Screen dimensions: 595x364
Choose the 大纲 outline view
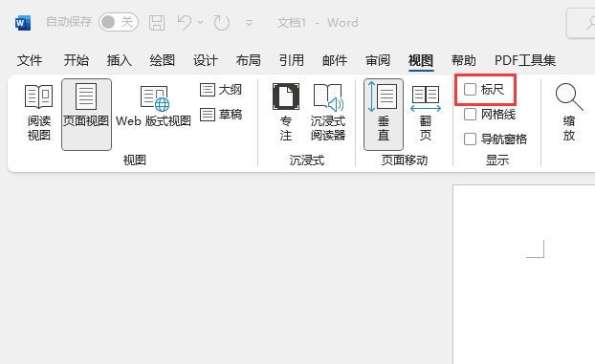point(221,90)
